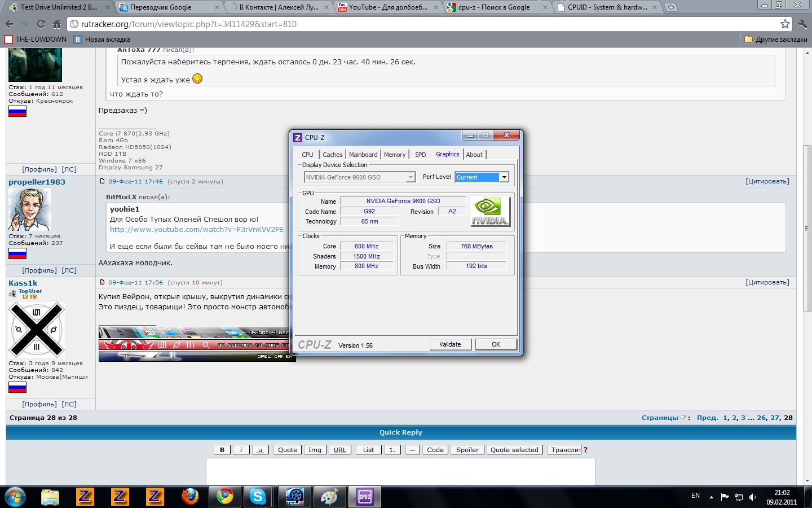
Task: Open the post icon beside 09-Фев-11 17:56
Action: [x=102, y=282]
